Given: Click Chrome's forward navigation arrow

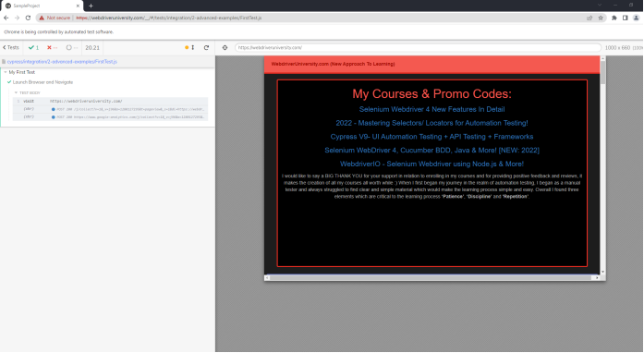Looking at the screenshot, I should click(17, 18).
